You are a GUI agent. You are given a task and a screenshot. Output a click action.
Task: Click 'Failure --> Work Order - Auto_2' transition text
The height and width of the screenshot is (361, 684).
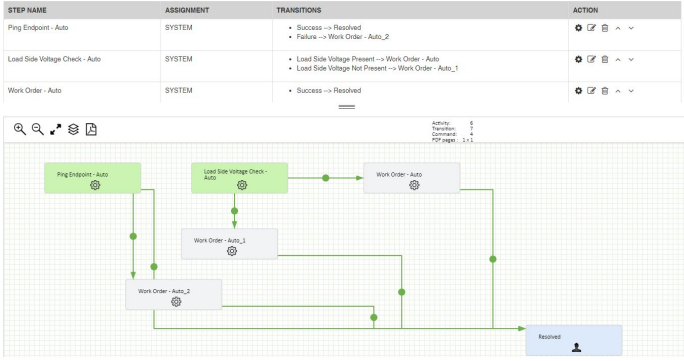coord(342,37)
